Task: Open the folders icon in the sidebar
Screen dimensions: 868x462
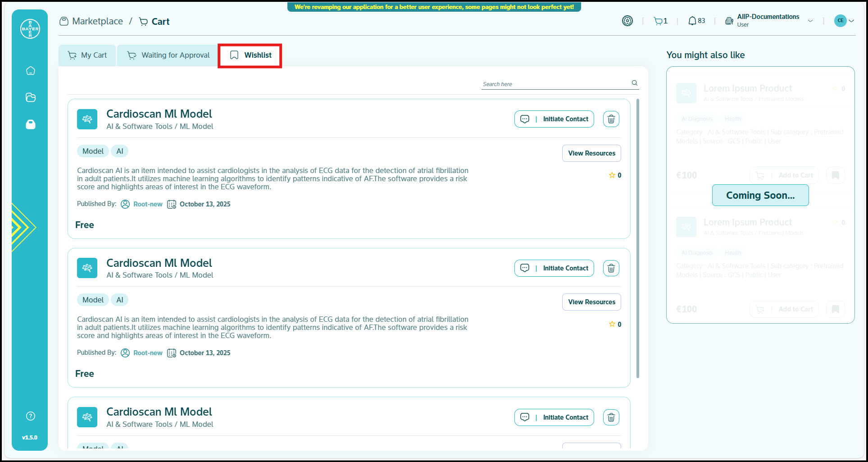Action: tap(31, 97)
